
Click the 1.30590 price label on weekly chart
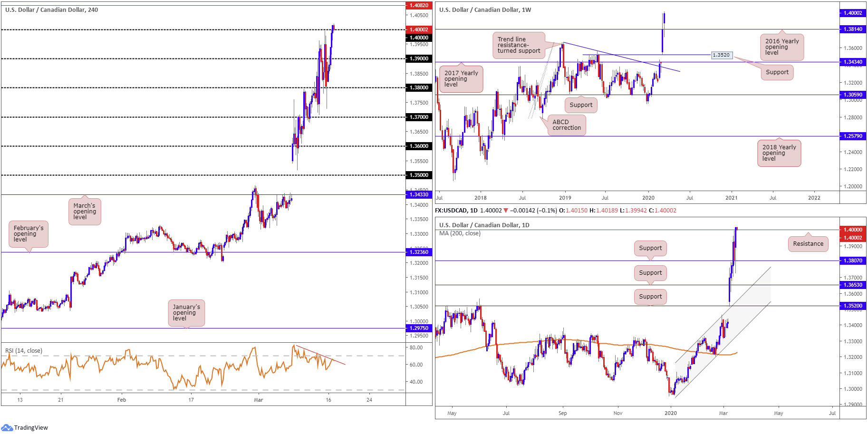pyautogui.click(x=853, y=95)
